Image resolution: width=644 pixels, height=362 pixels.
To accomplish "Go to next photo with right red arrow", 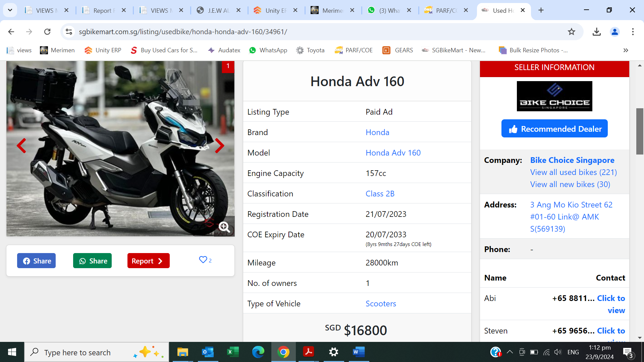I will (219, 146).
